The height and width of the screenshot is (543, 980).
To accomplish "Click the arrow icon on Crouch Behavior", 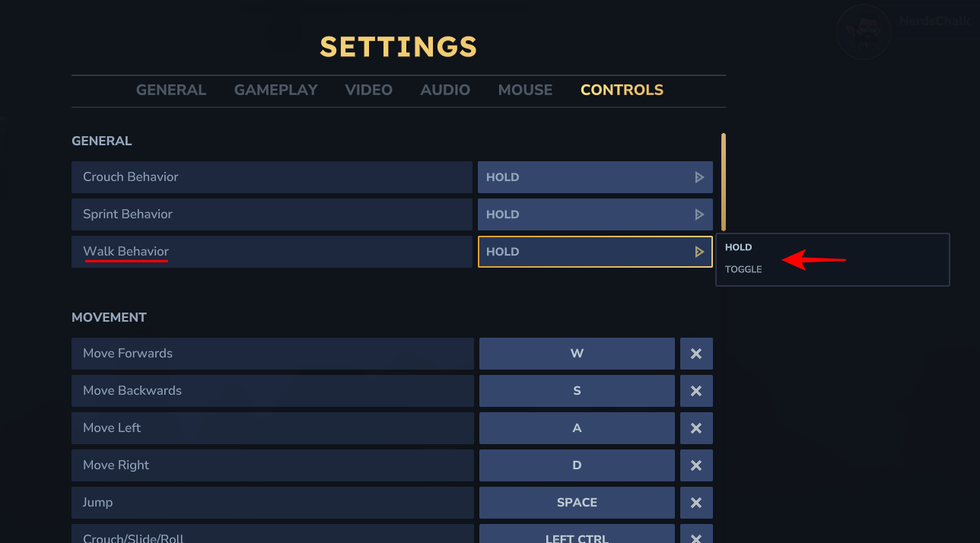I will click(699, 177).
